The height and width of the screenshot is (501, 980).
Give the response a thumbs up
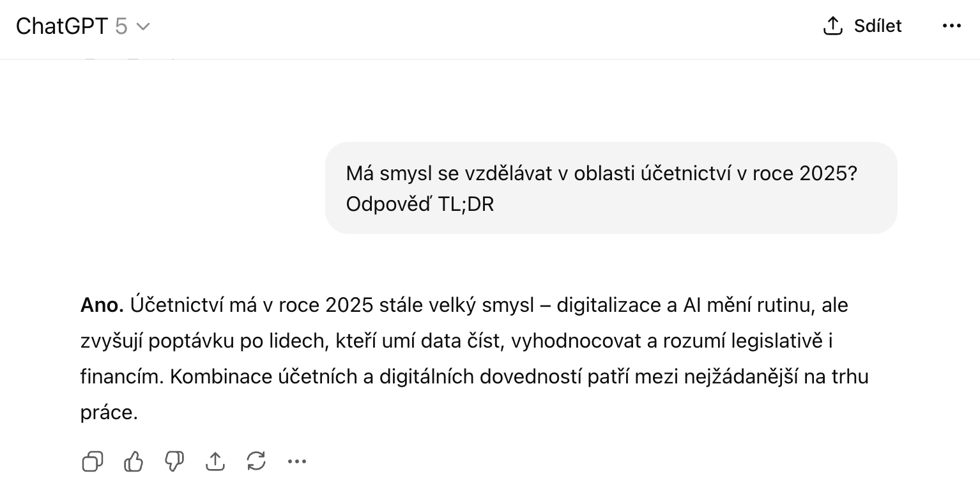[x=134, y=461]
